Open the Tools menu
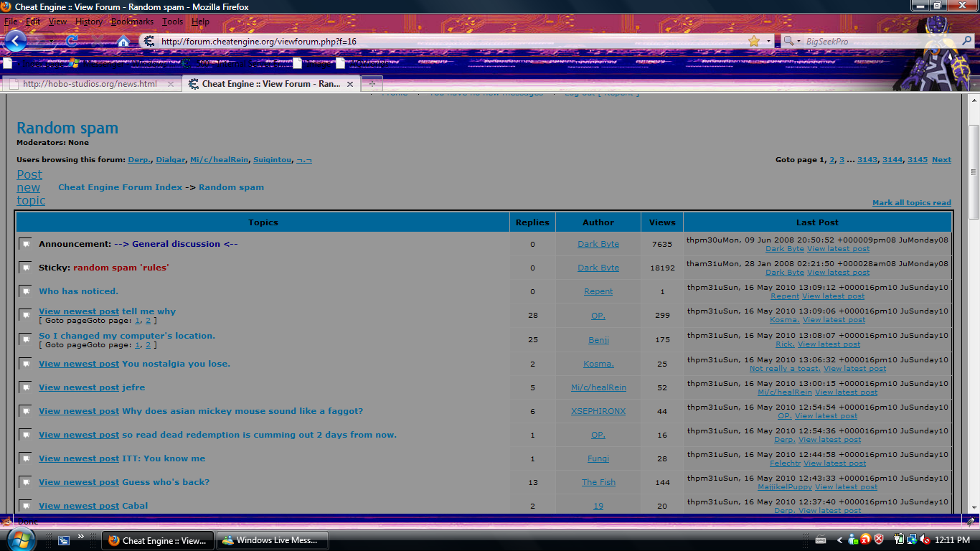 (173, 22)
